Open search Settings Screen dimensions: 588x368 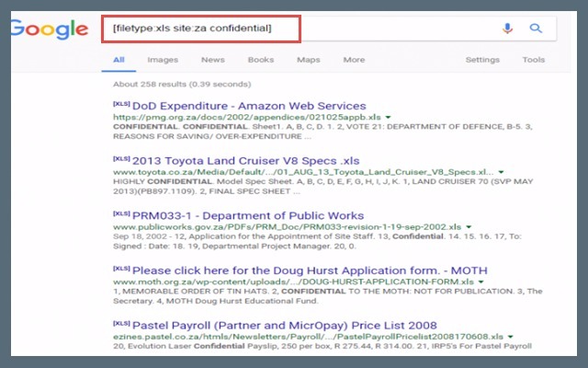coord(482,60)
